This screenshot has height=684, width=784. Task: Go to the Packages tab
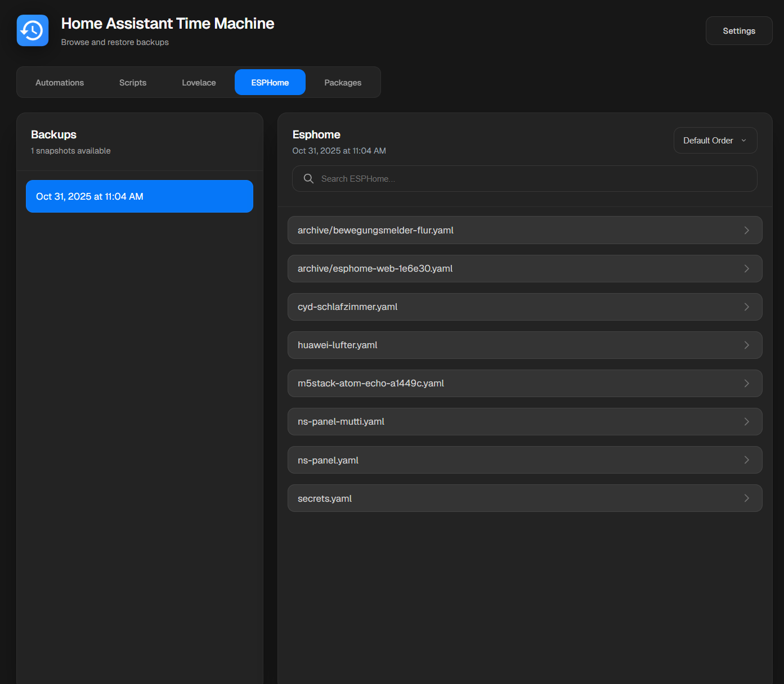tap(343, 83)
